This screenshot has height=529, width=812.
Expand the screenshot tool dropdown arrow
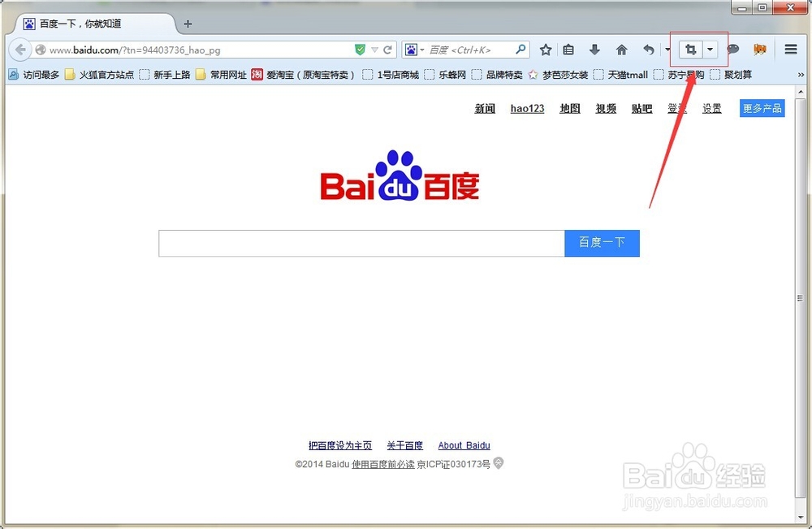(710, 50)
